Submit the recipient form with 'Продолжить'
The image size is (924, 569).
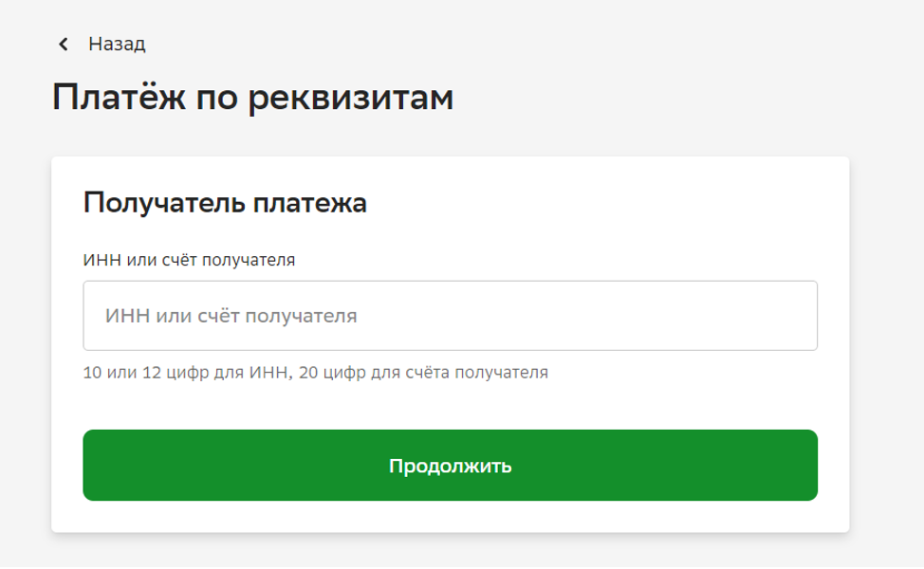(x=450, y=466)
